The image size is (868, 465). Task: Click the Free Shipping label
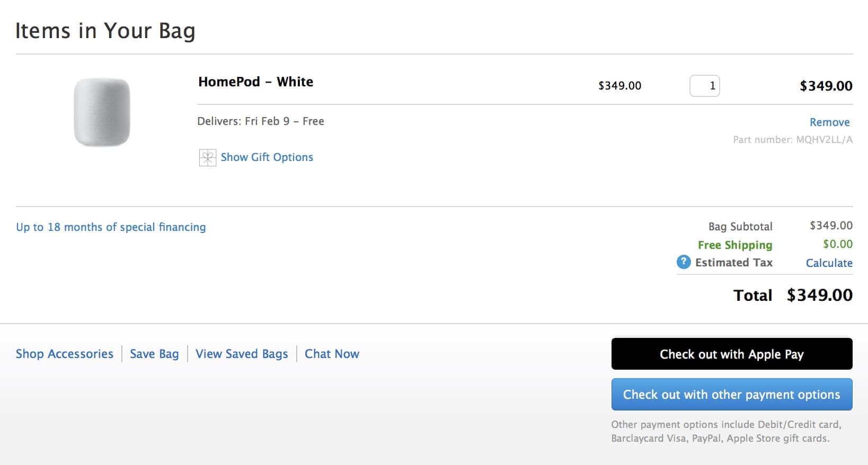tap(735, 245)
